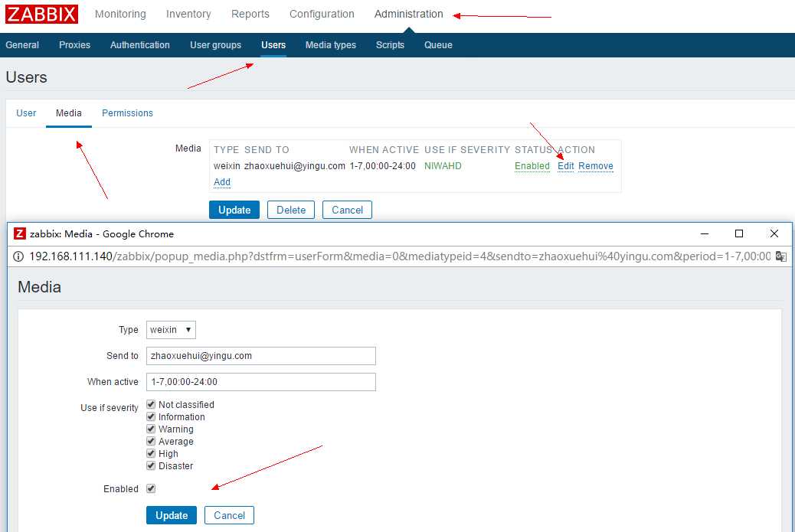Open the Configuration menu

click(x=322, y=15)
